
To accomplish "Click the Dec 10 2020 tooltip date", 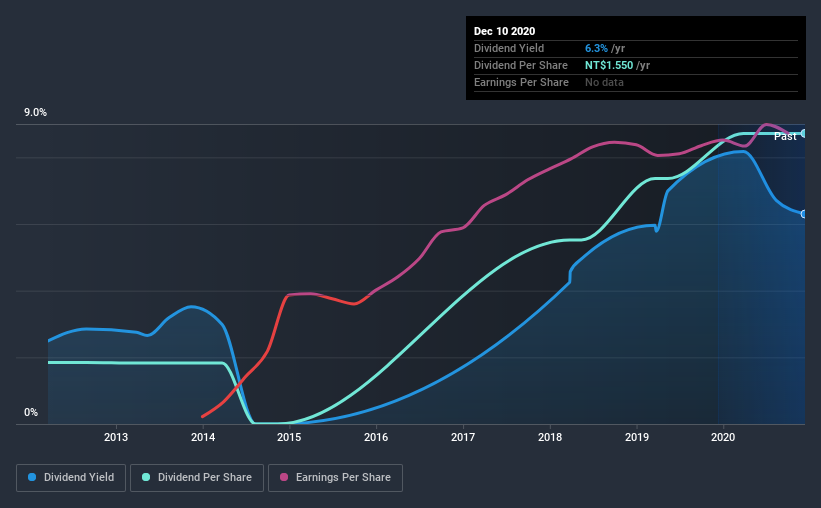I will (x=504, y=31).
